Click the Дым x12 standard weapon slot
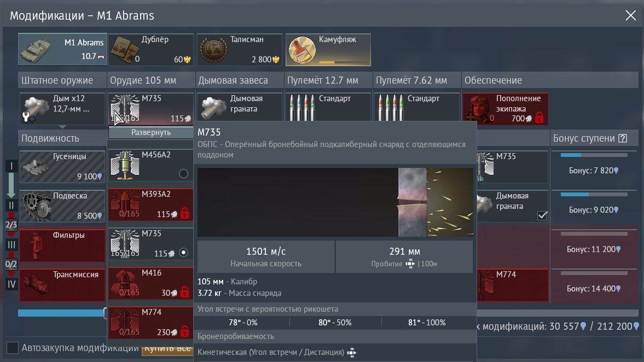The height and width of the screenshot is (362, 644). coord(62,108)
